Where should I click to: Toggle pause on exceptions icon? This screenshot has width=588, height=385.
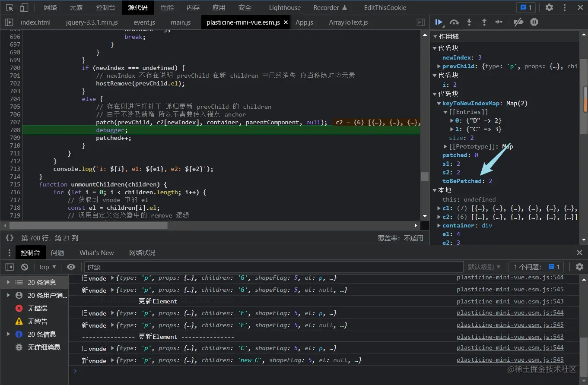click(534, 22)
